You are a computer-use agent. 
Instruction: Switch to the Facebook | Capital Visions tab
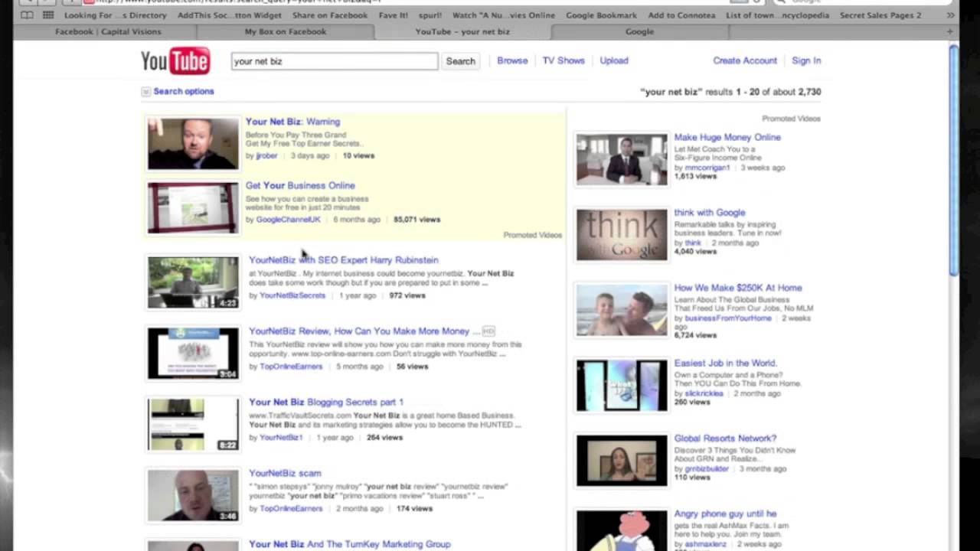pos(108,31)
